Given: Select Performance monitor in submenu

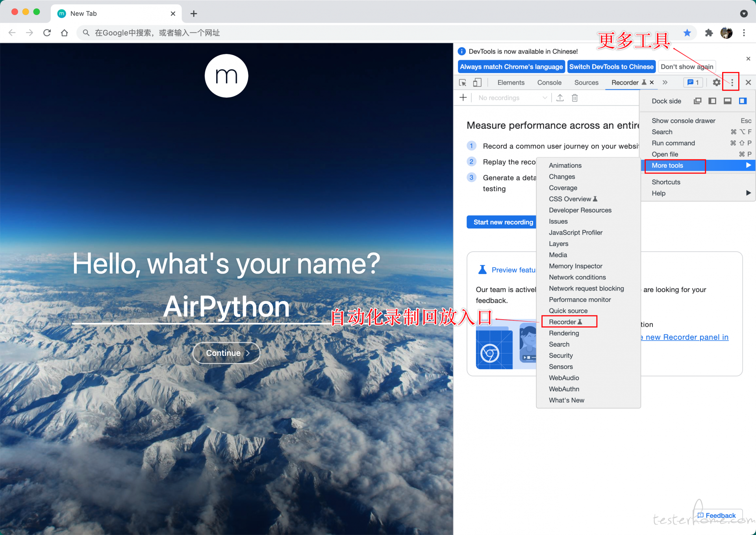Looking at the screenshot, I should point(588,300).
